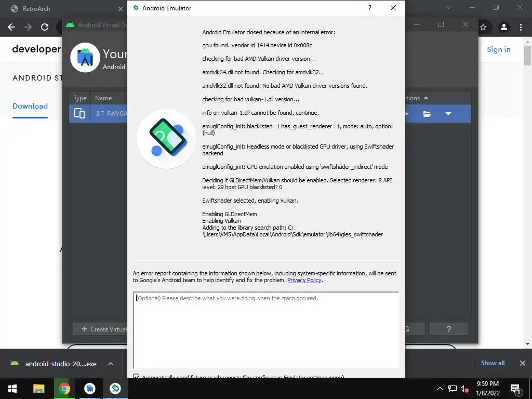Reload the Chrome page
The width and height of the screenshot is (532, 399).
(45, 27)
